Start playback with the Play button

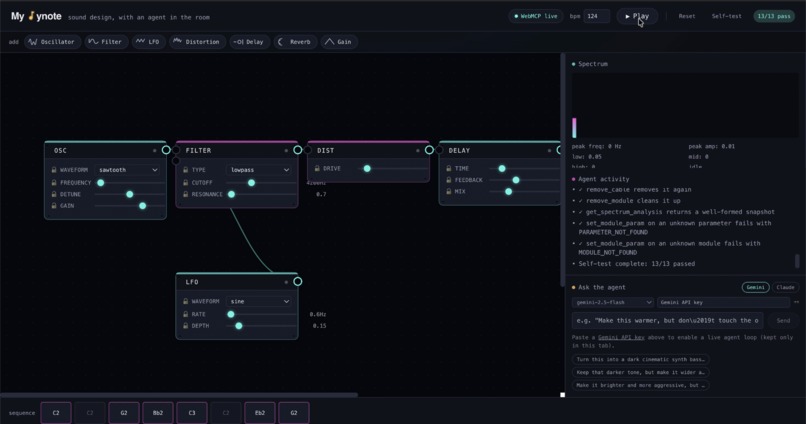[637, 16]
